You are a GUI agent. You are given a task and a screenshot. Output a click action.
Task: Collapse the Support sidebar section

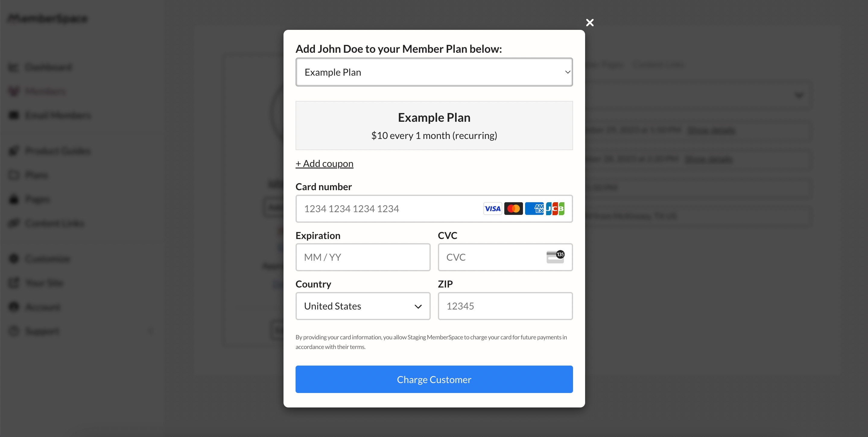click(150, 331)
